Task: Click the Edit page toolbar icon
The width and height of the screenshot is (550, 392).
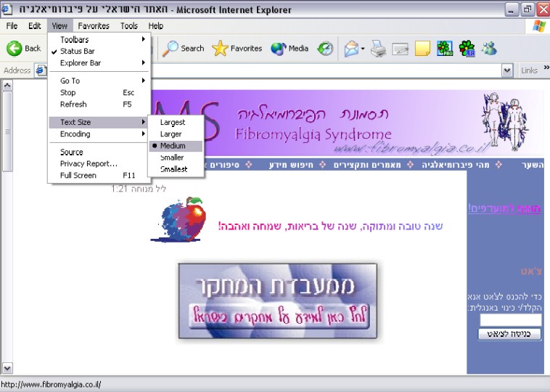Action: (x=401, y=49)
